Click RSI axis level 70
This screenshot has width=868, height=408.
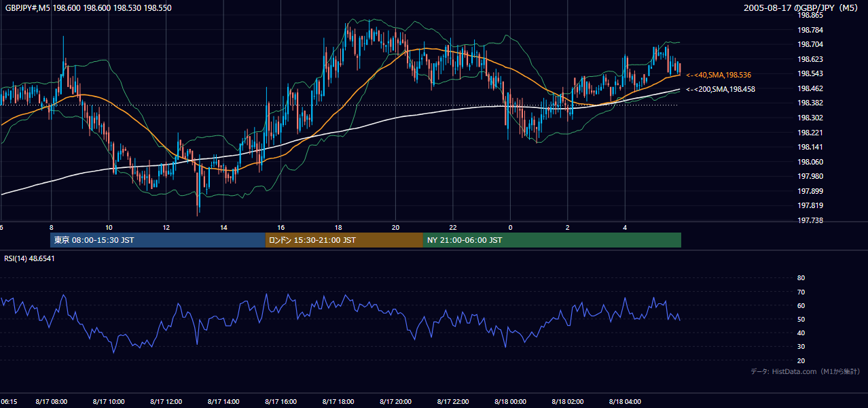pos(801,292)
